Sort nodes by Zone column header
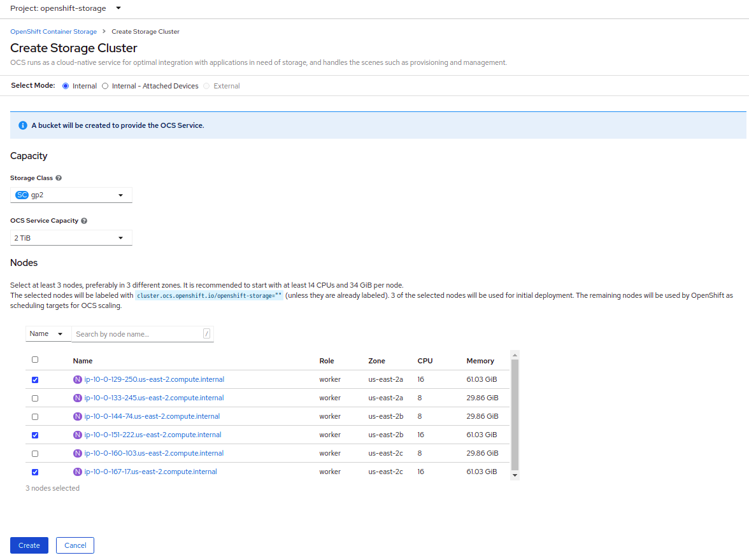 click(377, 361)
